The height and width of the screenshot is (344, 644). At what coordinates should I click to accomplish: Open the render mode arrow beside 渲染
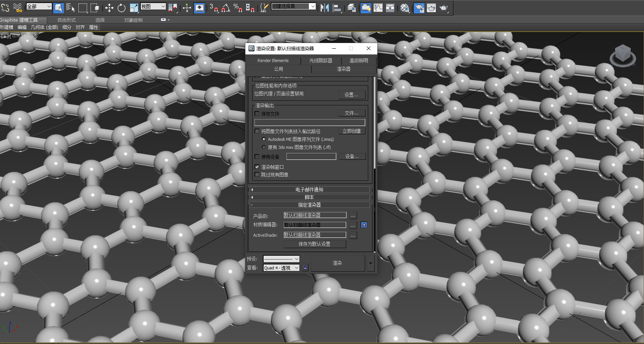(x=370, y=263)
